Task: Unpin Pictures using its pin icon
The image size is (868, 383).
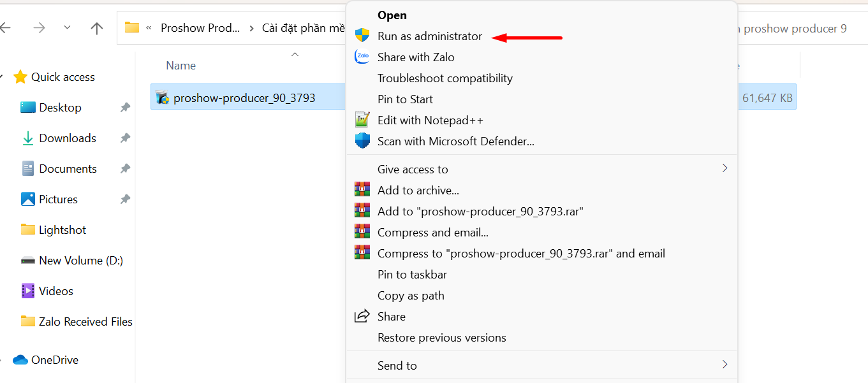Action: [125, 199]
